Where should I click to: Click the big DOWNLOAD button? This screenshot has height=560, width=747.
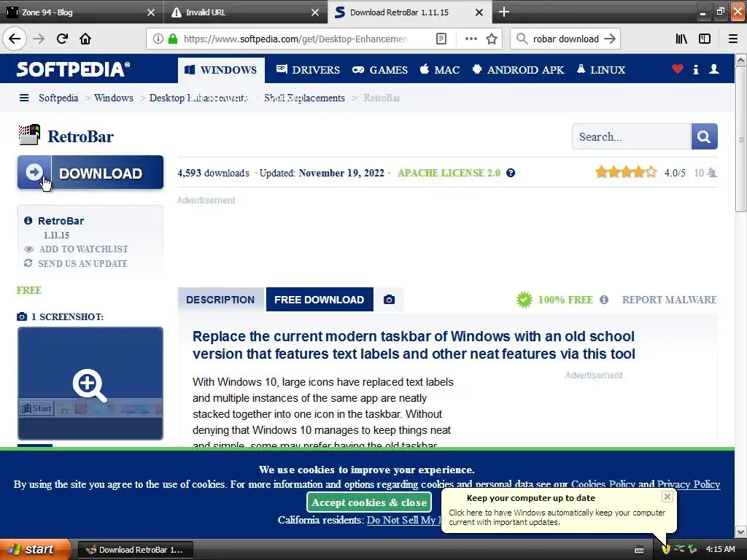coord(90,172)
